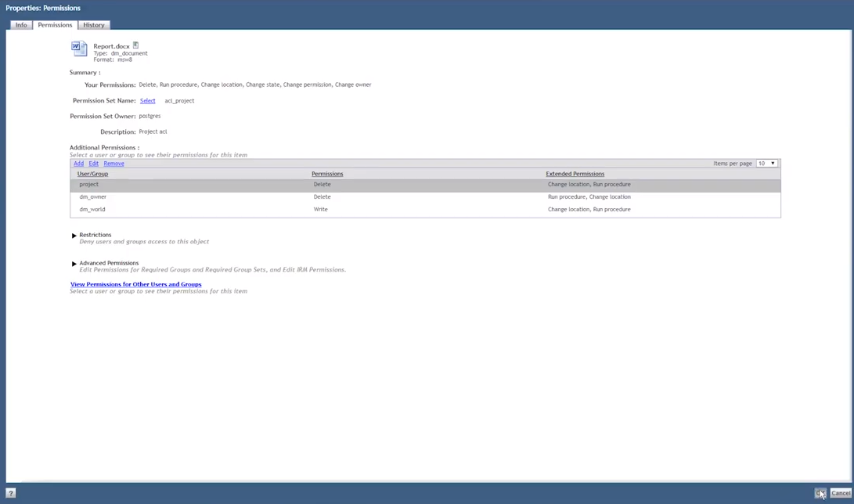This screenshot has width=854, height=504.
Task: Switch to the Info tab
Action: [x=20, y=24]
